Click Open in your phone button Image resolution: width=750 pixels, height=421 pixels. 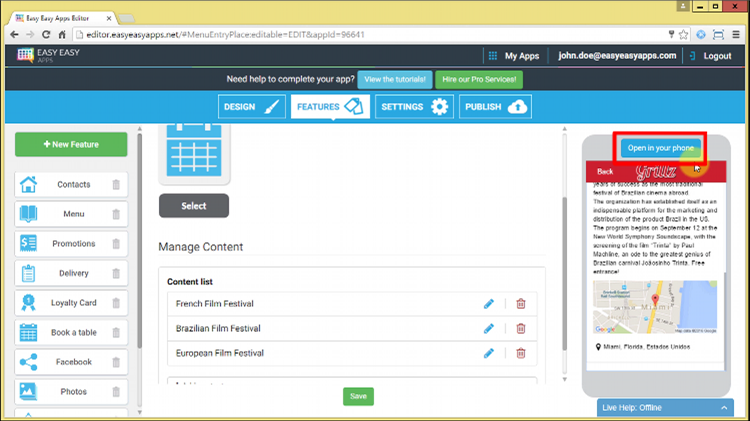(x=660, y=148)
